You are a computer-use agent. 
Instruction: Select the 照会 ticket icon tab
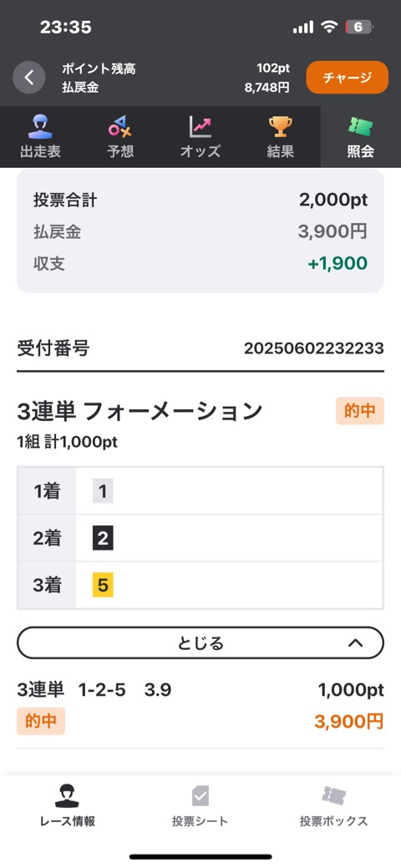coord(361,137)
